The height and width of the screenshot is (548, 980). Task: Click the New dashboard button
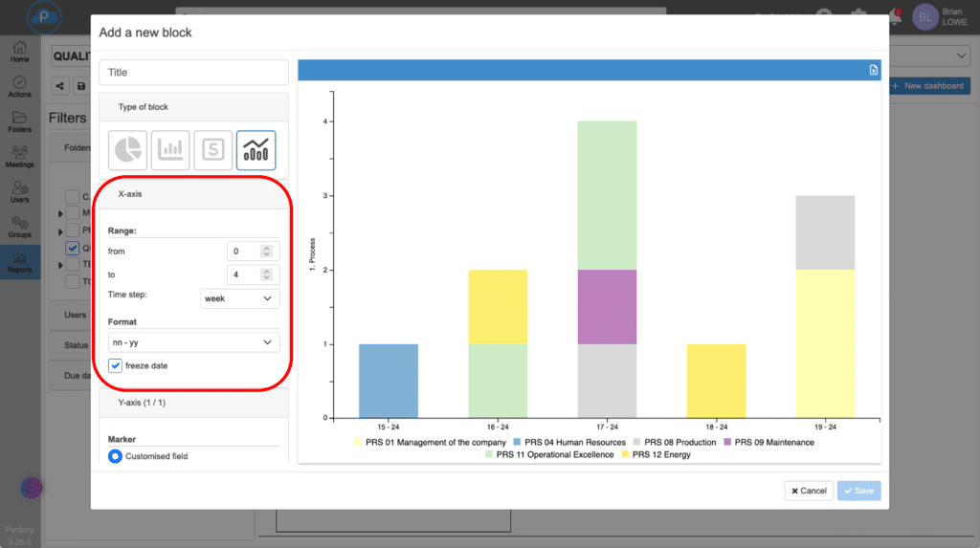coord(926,86)
